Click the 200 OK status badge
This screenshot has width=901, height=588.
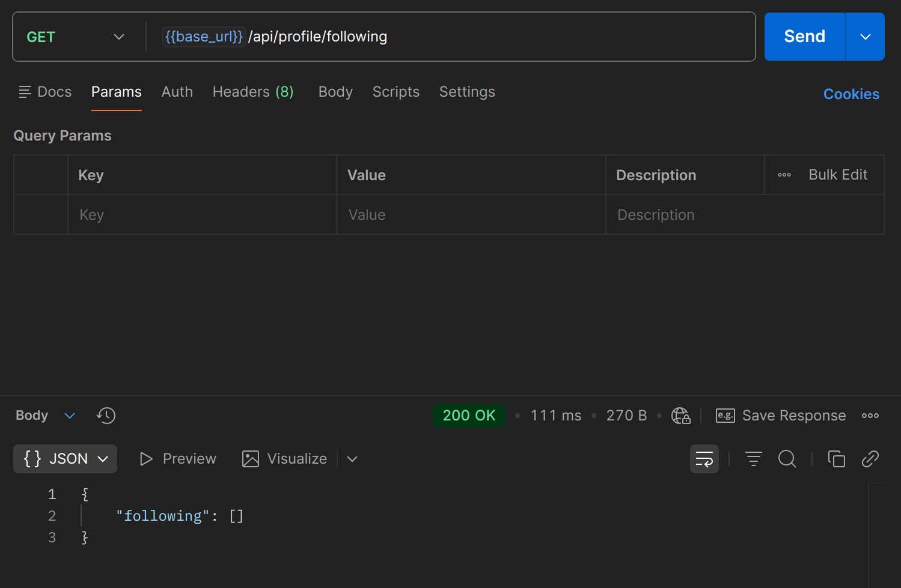tap(469, 416)
